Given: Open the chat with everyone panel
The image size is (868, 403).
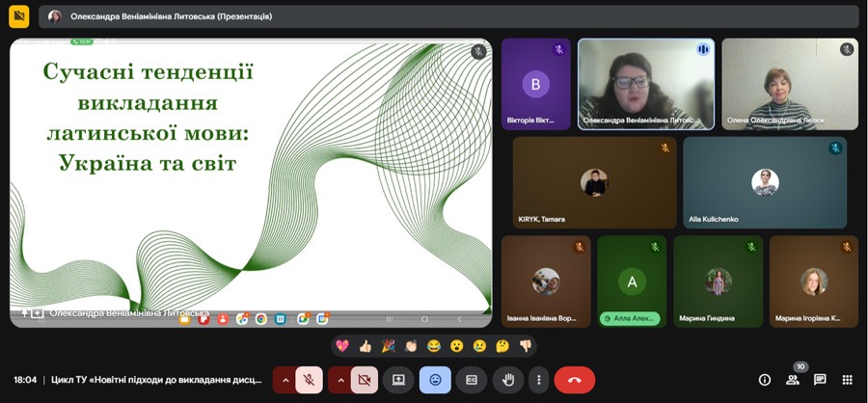Looking at the screenshot, I should (x=820, y=380).
